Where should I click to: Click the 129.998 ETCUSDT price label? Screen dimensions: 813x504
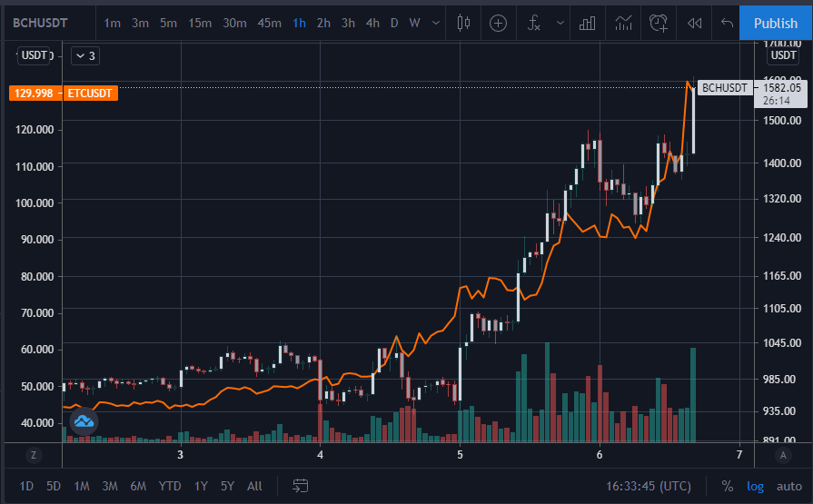(x=34, y=94)
